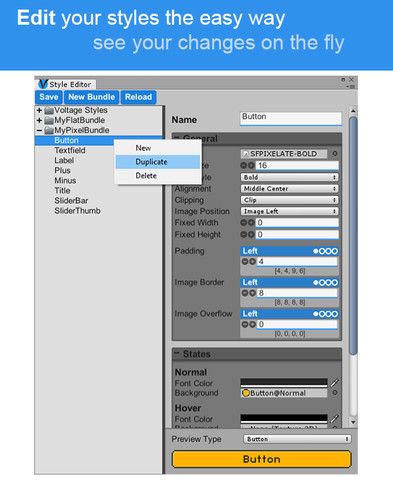The width and height of the screenshot is (393, 480).
Task: Expand the MyFlatBundle tree node
Action: pyautogui.click(x=39, y=120)
